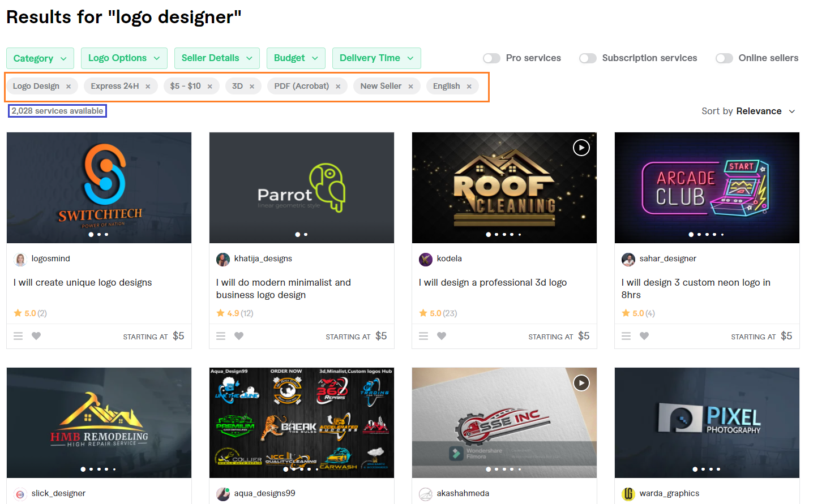Remove the $5 - $10 budget chip
Image resolution: width=826 pixels, height=504 pixels.
209,87
